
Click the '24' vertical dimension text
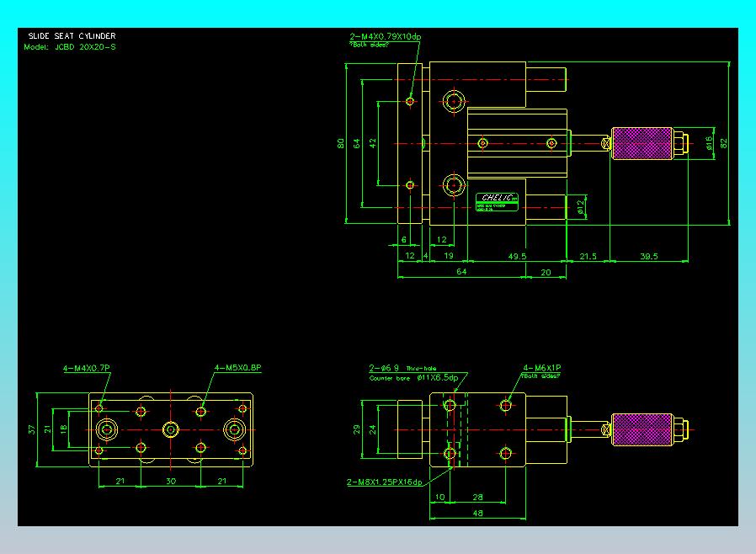(373, 429)
